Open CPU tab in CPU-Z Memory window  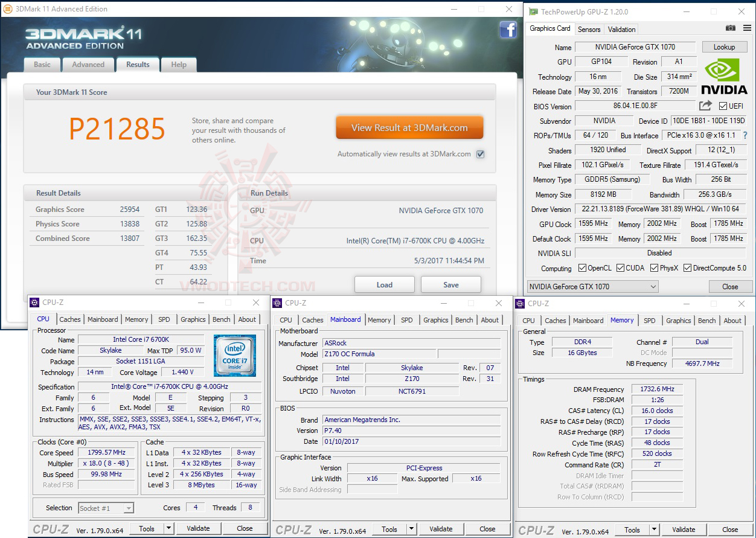point(528,321)
